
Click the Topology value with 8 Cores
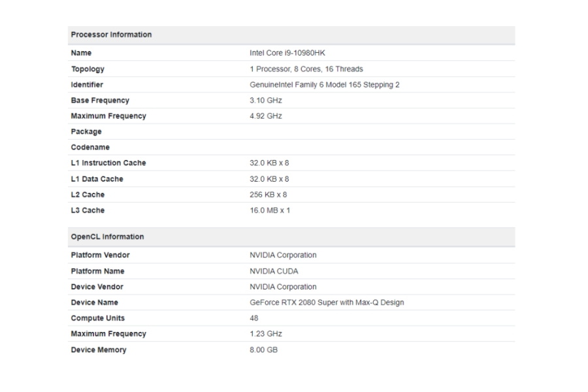(x=306, y=69)
